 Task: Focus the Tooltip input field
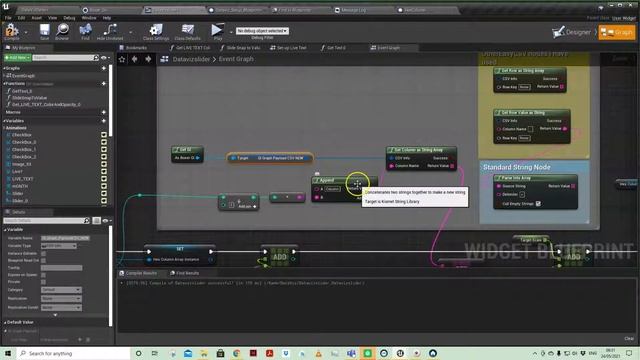click(x=61, y=268)
